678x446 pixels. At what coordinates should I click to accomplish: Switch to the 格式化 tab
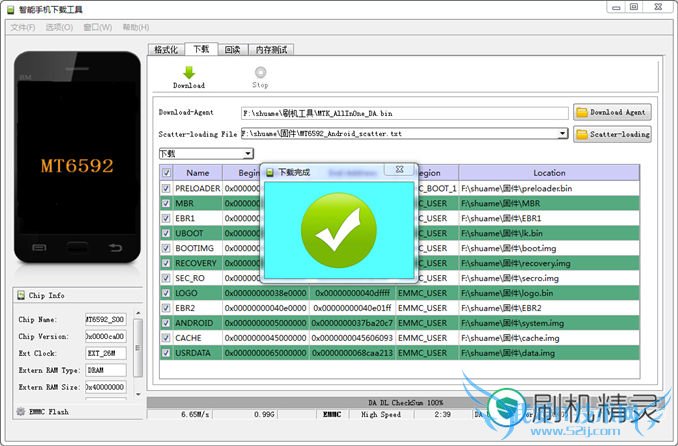click(166, 50)
